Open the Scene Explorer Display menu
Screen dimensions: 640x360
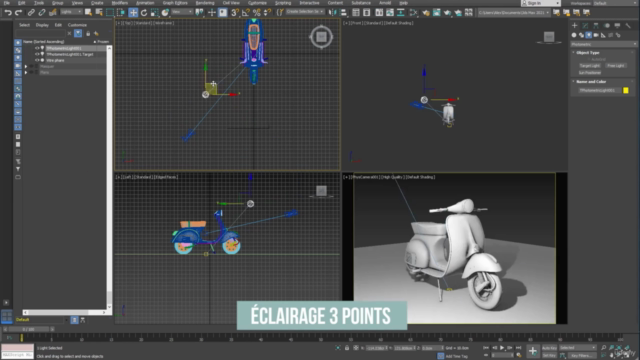[x=42, y=25]
